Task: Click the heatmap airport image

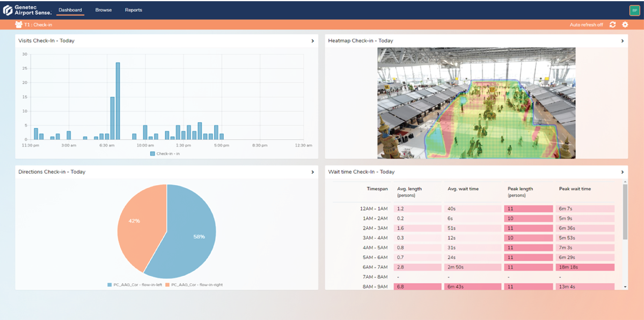Action: pos(476,103)
